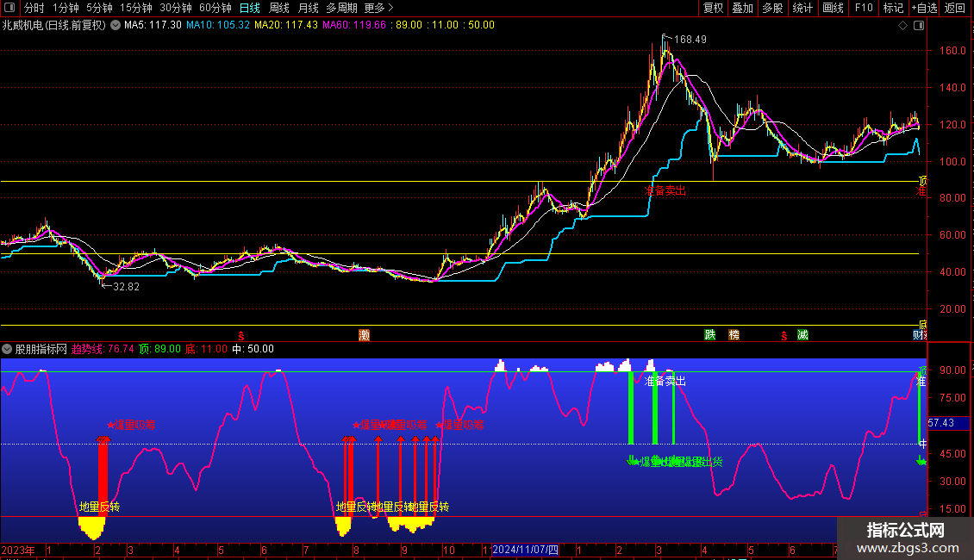Image resolution: width=974 pixels, height=560 pixels.
Task: Open the 多周期 multi-period view
Action: click(x=341, y=8)
